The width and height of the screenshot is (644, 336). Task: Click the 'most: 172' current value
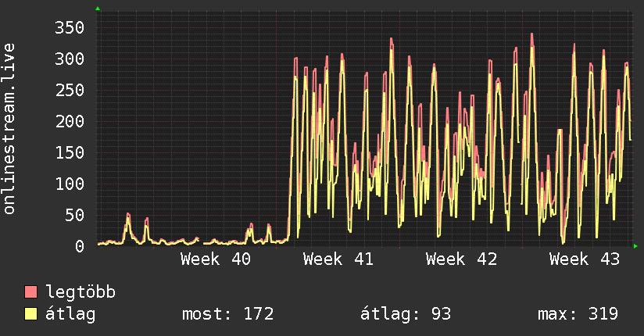(228, 314)
